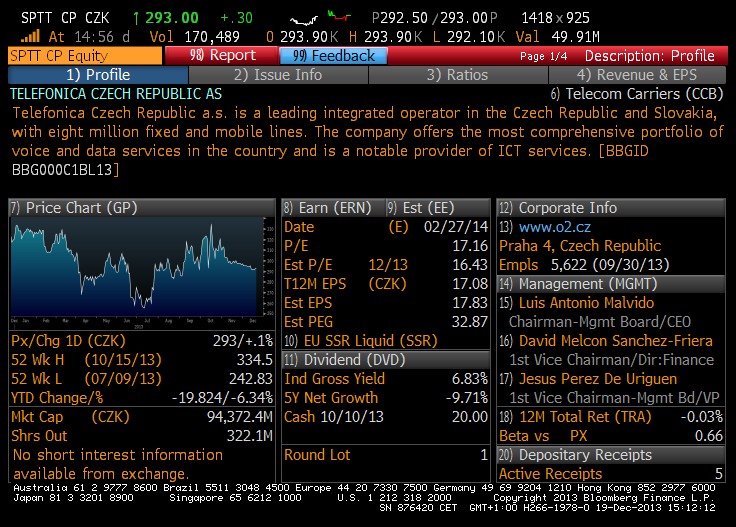Click the Beta vs PX value 0.66
The height and width of the screenshot is (527, 736).
point(709,436)
